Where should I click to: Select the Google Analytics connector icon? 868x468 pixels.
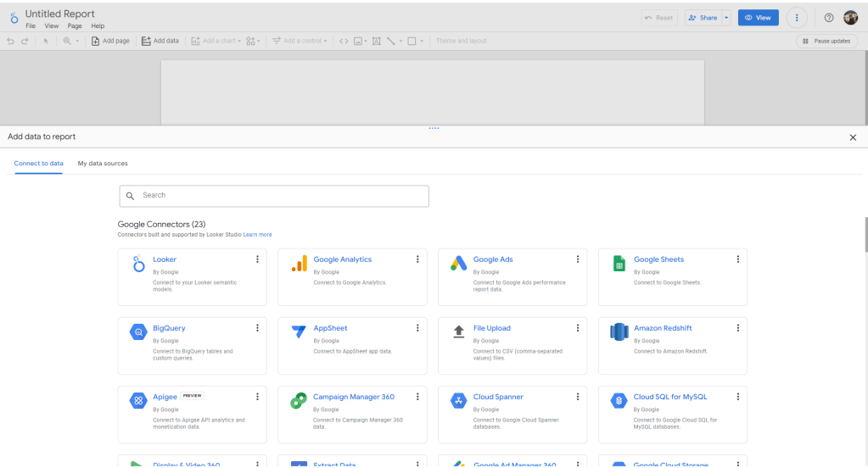[x=299, y=265]
